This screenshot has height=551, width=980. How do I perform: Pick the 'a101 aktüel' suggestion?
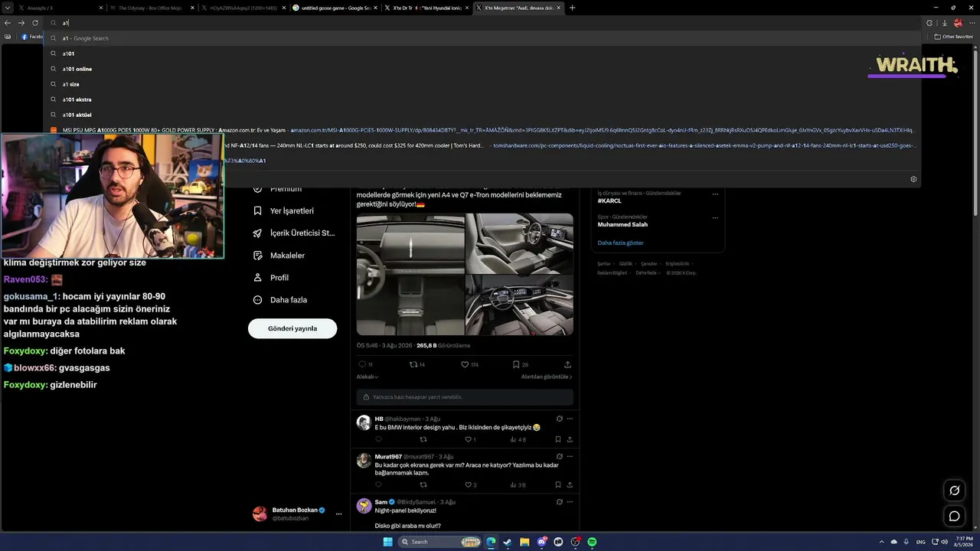click(x=482, y=115)
